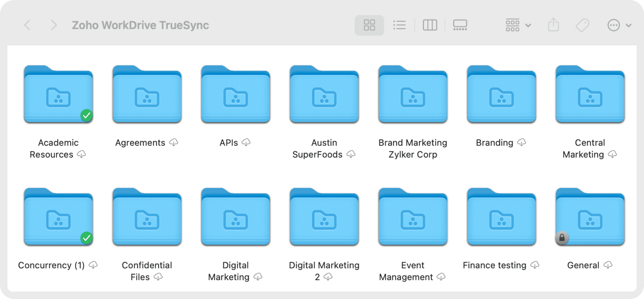Select the Academic Resources folder
Image resolution: width=644 pixels, height=299 pixels.
coord(58,94)
